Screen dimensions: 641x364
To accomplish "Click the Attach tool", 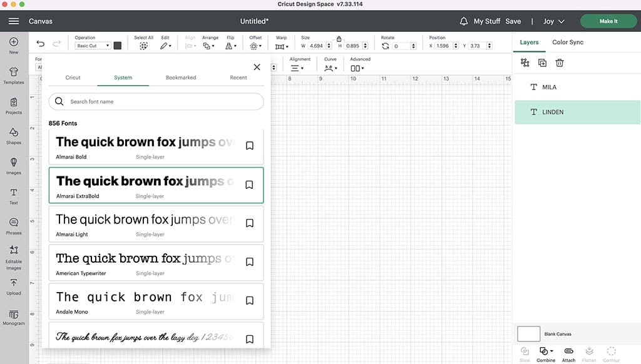I will point(568,354).
